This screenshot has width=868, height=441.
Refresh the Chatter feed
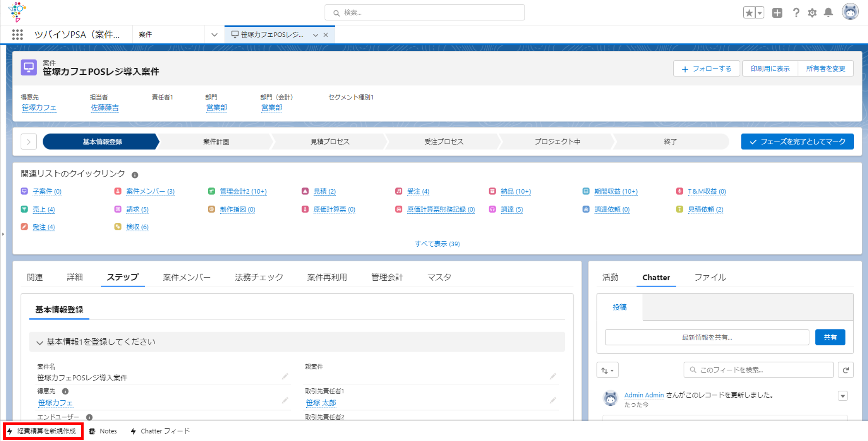pyautogui.click(x=846, y=370)
